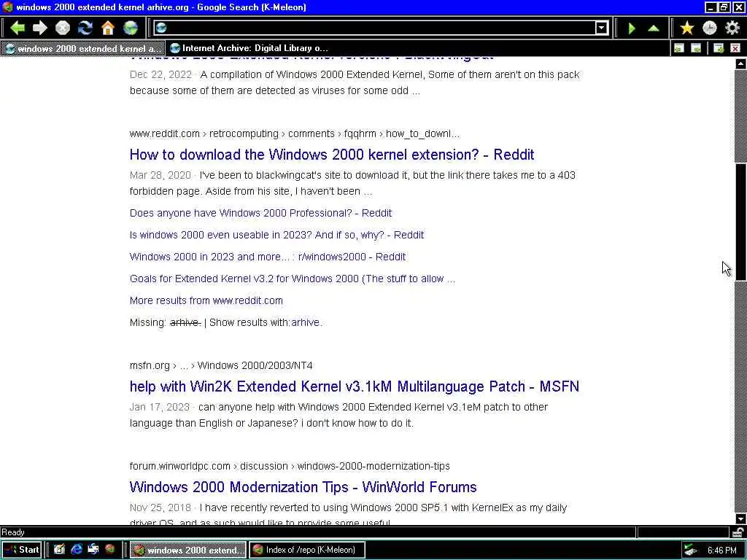Click the next tab icon on tab bar
The width and height of the screenshot is (747, 560).
[x=696, y=48]
